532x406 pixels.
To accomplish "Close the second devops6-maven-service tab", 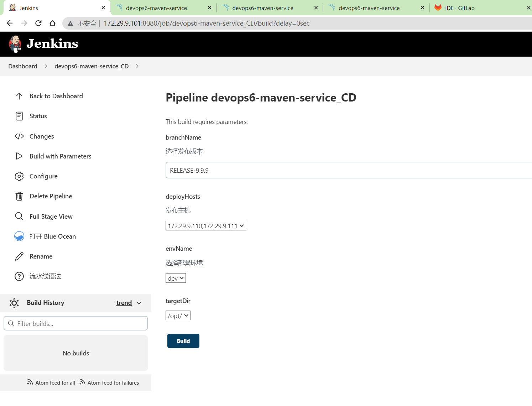I will [316, 7].
